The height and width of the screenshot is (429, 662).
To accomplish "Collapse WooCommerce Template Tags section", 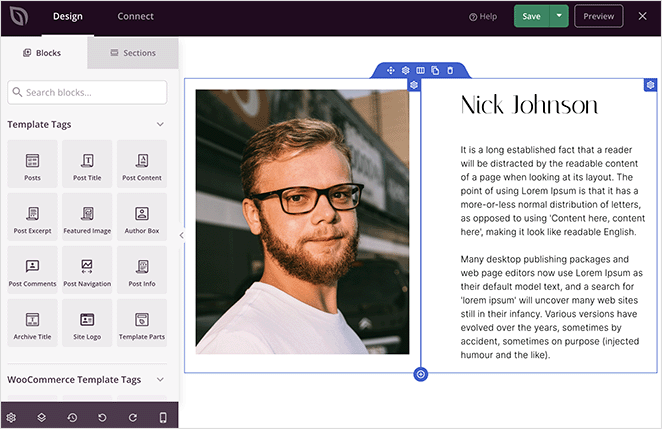I will coord(160,380).
